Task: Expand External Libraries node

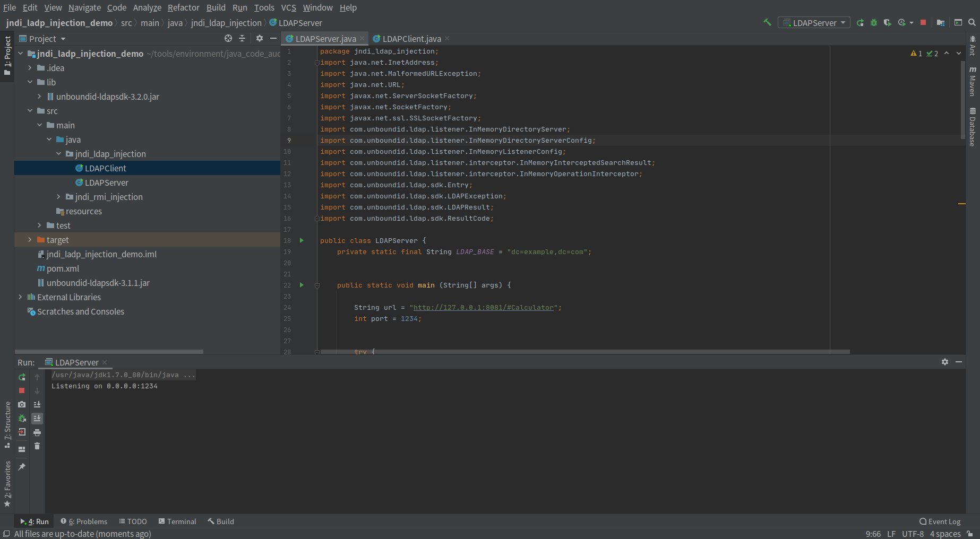Action: click(20, 297)
